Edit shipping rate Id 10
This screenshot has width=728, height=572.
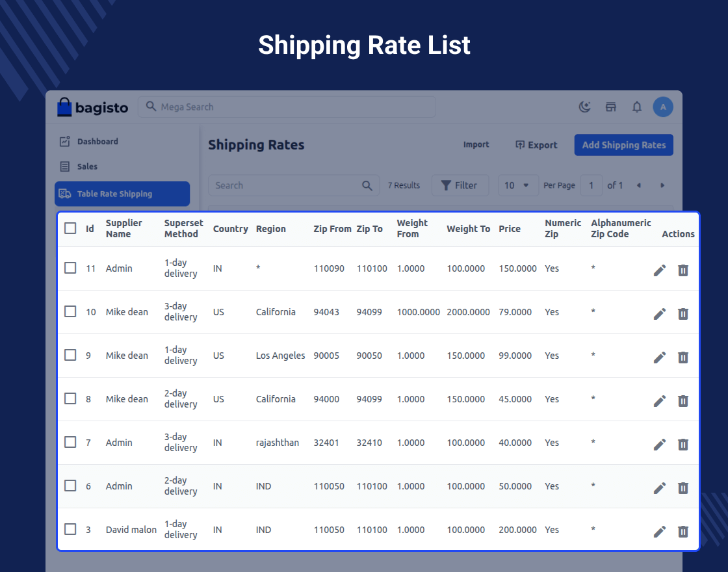click(x=660, y=314)
